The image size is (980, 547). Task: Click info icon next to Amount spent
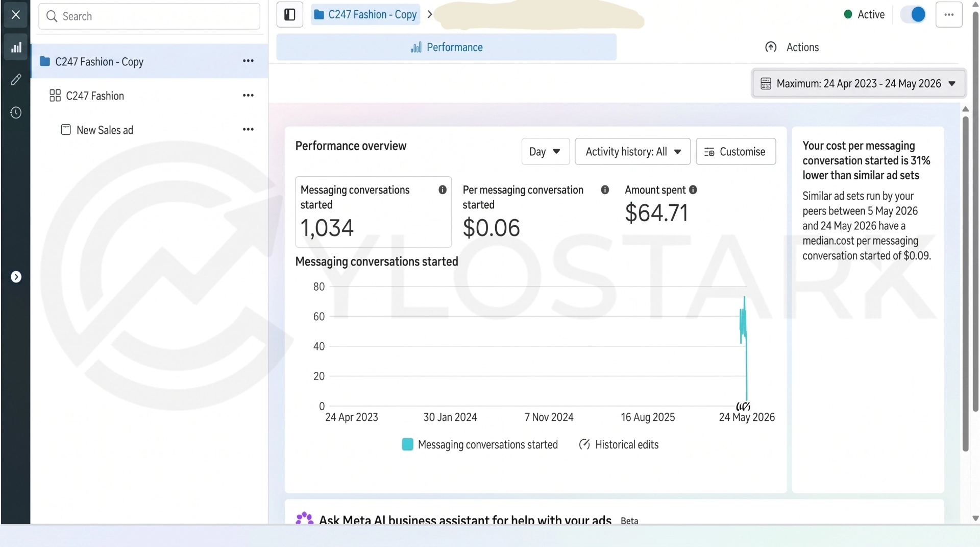693,190
